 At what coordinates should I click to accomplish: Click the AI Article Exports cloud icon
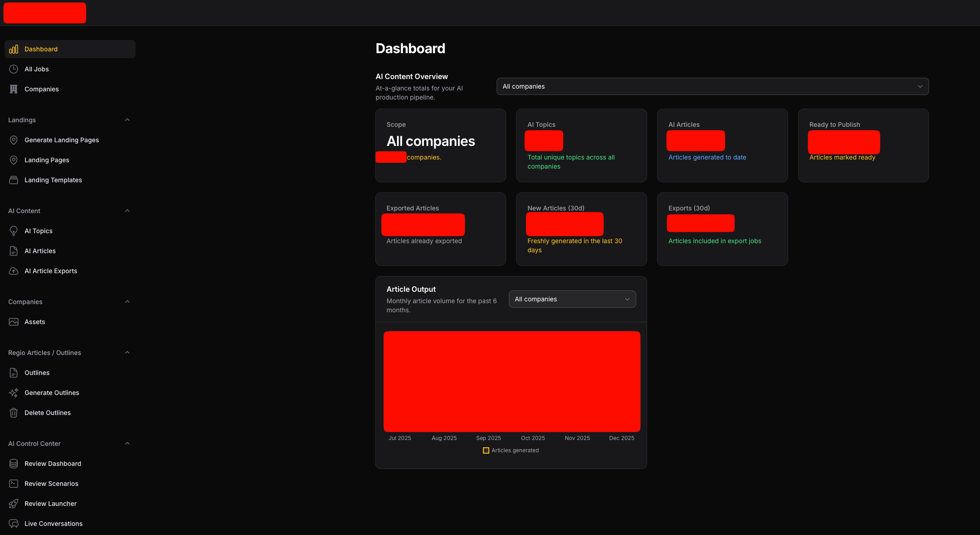click(x=14, y=270)
